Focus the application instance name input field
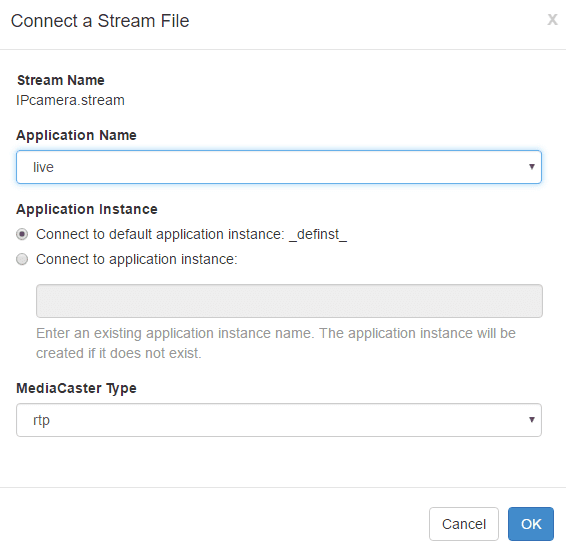Screen dimensions: 566x553 click(289, 301)
